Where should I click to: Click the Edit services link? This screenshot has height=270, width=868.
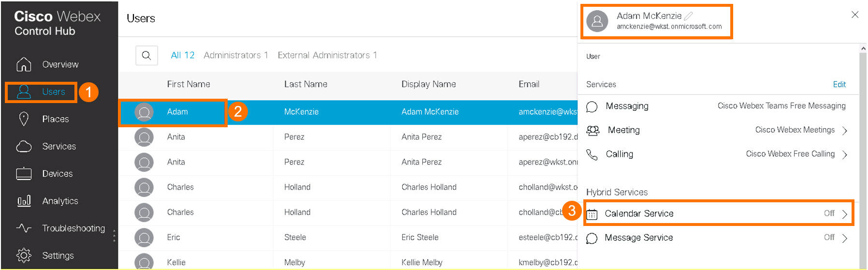point(839,84)
